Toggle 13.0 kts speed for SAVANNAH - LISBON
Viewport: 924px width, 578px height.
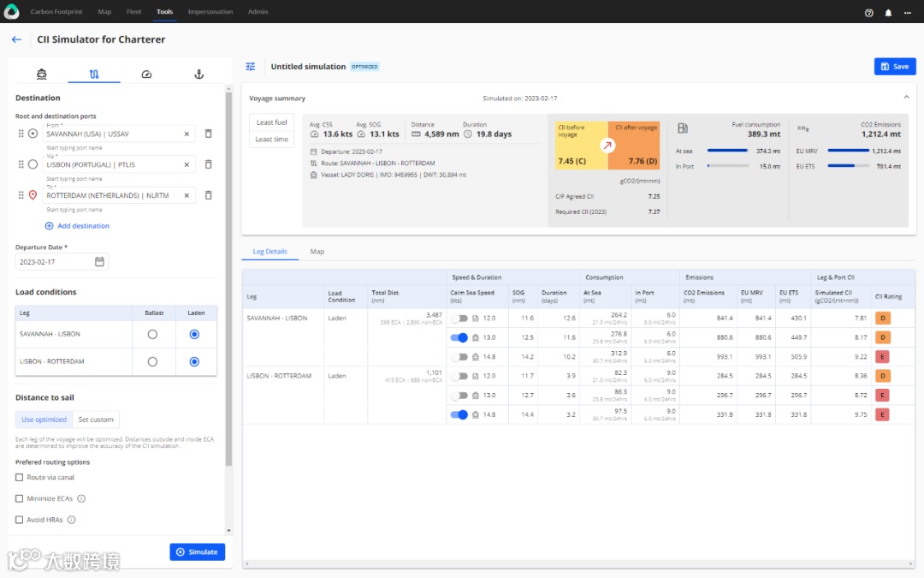pos(459,337)
